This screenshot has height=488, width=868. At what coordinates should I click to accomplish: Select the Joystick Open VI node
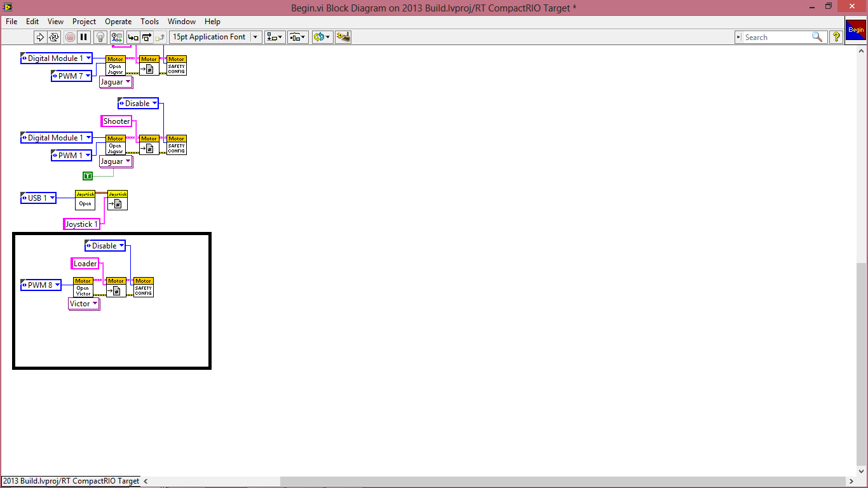coord(85,200)
